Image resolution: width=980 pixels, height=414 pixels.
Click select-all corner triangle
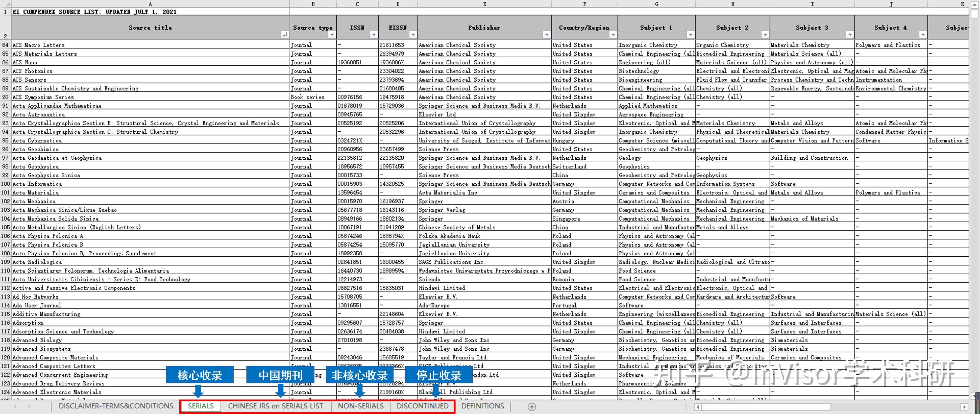coord(6,4)
